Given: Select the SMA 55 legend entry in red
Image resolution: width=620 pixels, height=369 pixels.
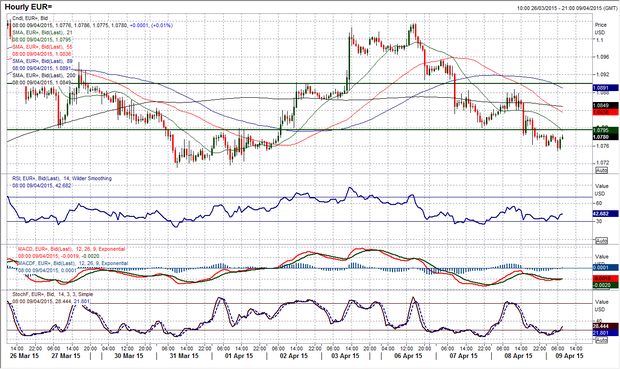Looking at the screenshot, I should [43, 47].
